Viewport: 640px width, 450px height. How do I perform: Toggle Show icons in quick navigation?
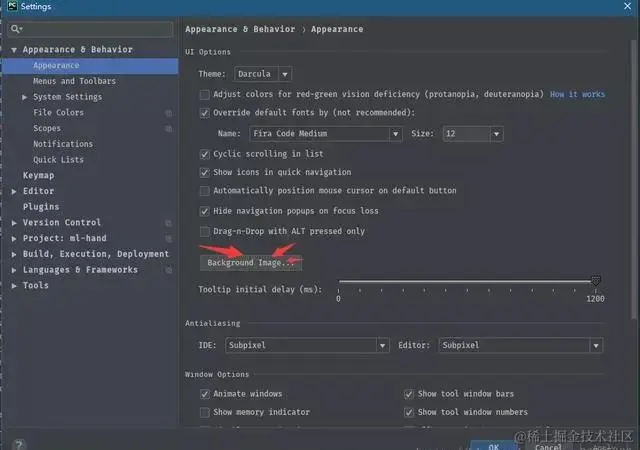pyautogui.click(x=204, y=173)
